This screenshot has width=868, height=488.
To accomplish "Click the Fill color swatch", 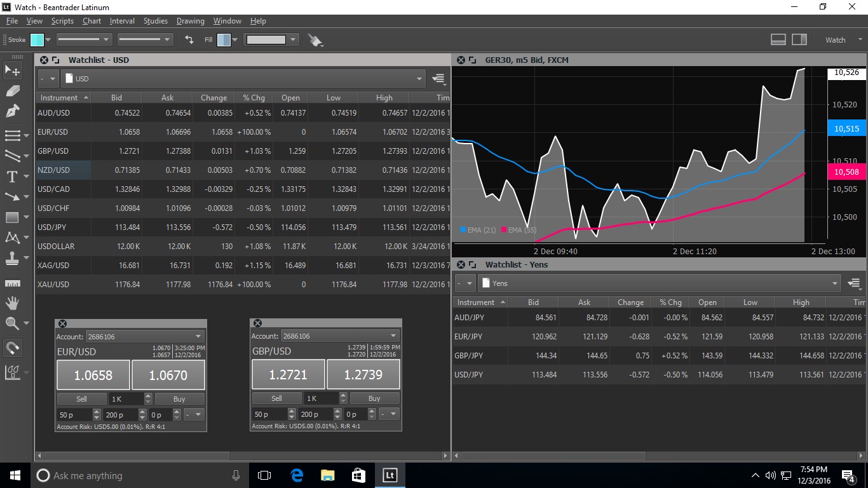I will click(x=223, y=39).
